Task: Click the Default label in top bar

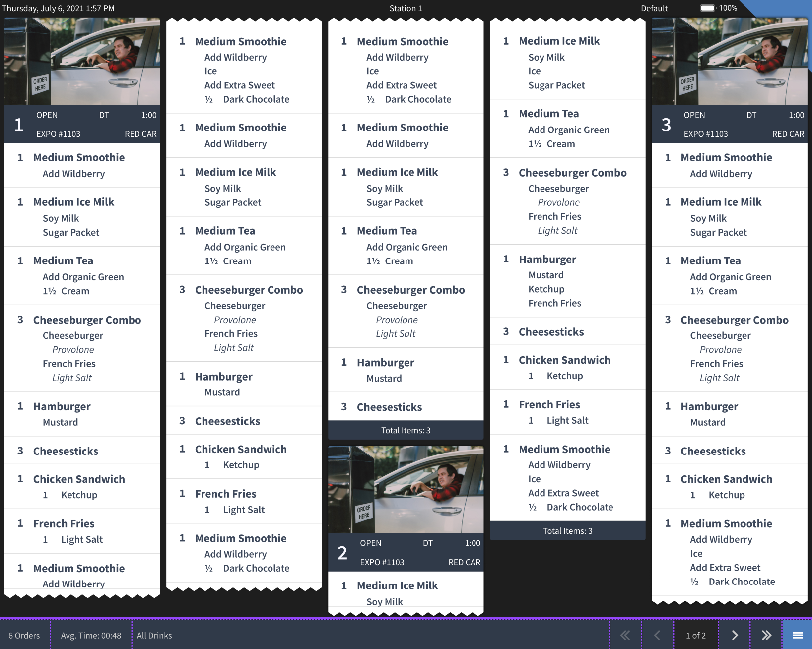Action: 654,8
